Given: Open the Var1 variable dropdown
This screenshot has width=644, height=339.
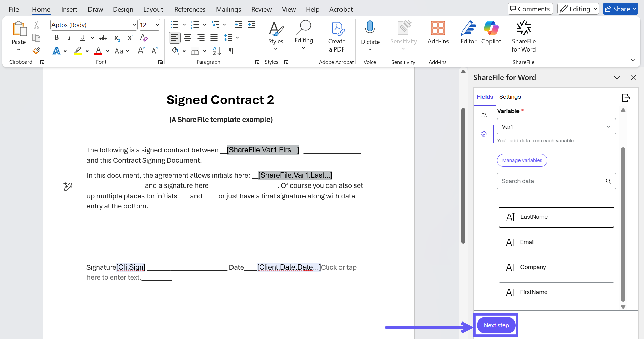Looking at the screenshot, I should [x=556, y=127].
